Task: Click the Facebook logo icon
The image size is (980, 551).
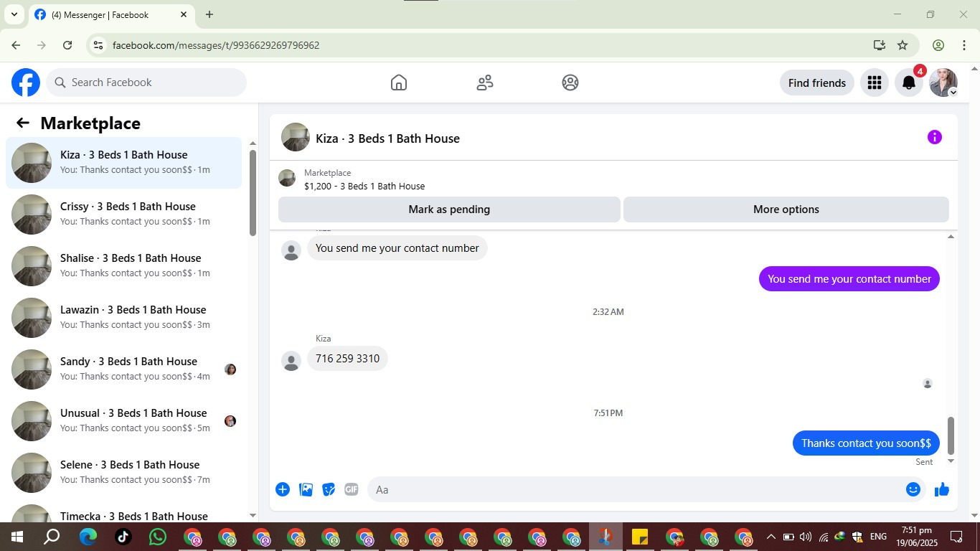Action: click(x=26, y=83)
